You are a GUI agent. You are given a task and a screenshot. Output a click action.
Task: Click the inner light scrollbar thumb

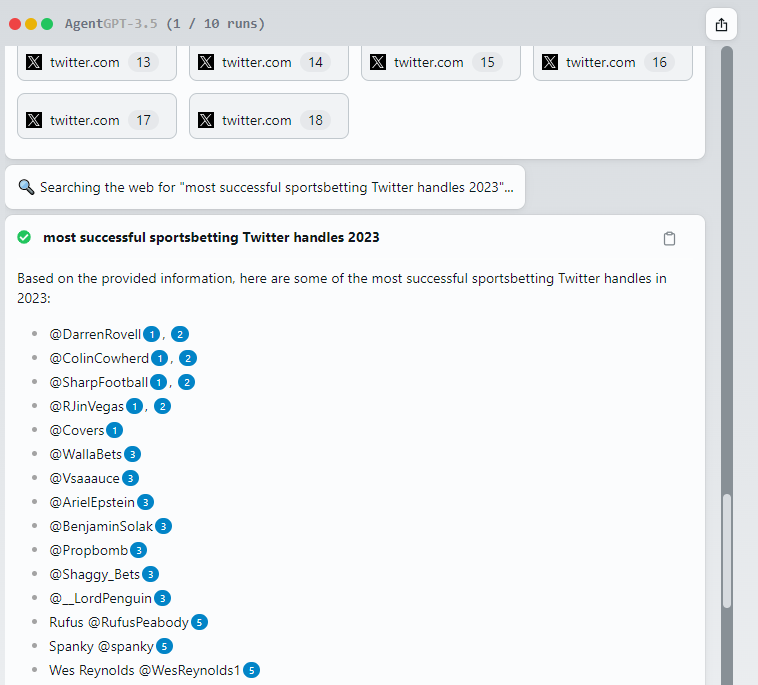coord(727,551)
